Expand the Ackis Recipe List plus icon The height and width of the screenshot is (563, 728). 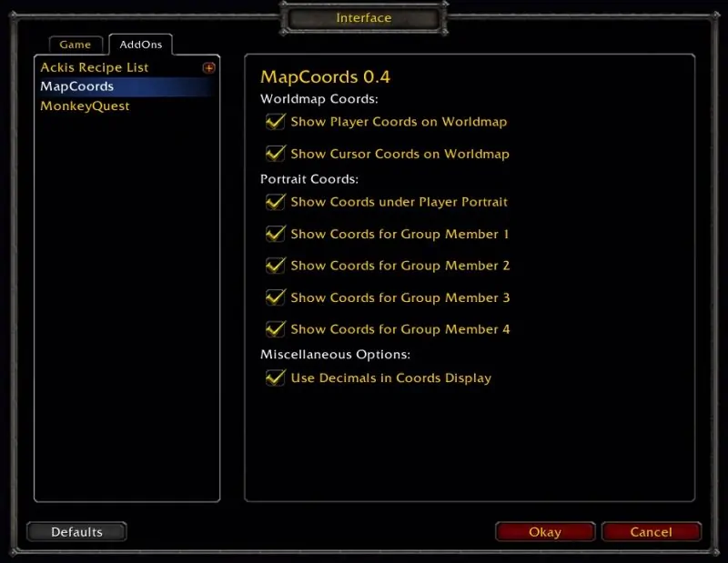point(209,68)
